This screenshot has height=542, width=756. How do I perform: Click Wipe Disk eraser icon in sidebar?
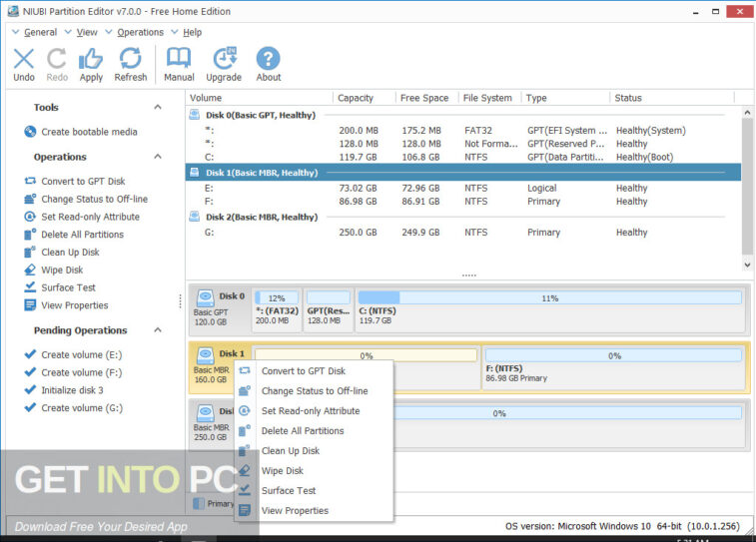click(30, 270)
